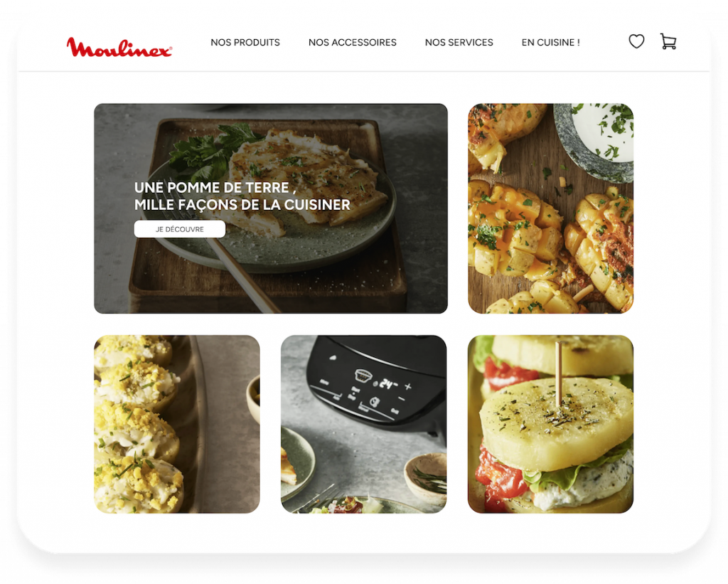Viewport: 728px width, 584px height.
Task: Go to the EN CUISINE ! section
Action: coord(551,42)
